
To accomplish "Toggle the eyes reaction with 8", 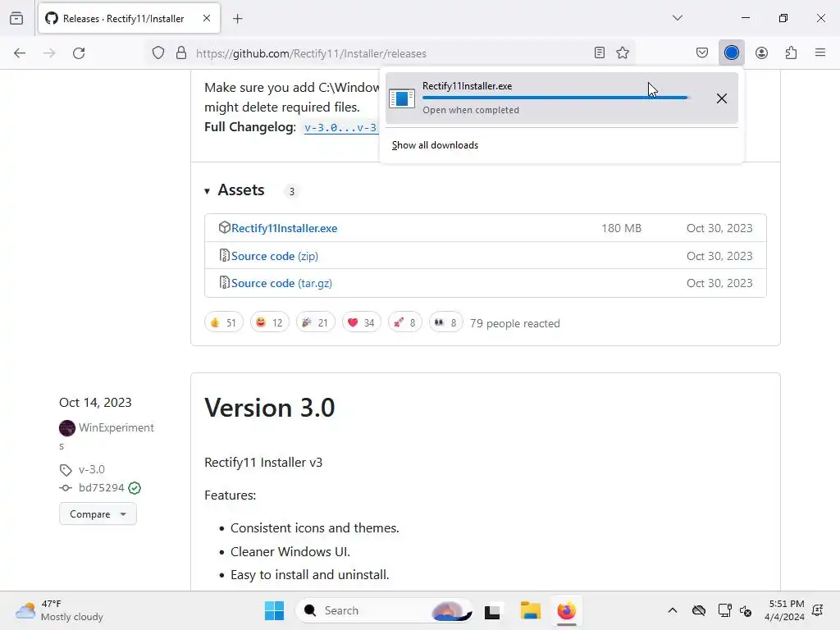I will pyautogui.click(x=445, y=322).
